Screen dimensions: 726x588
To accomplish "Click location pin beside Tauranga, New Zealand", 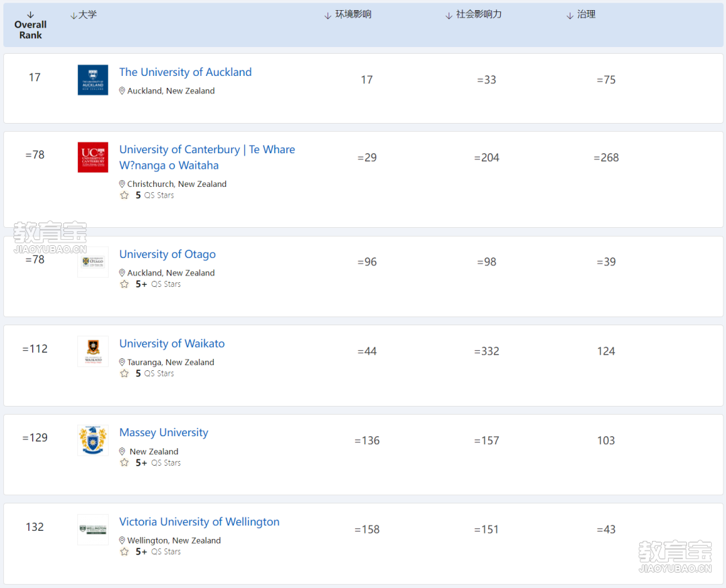I will tap(122, 362).
